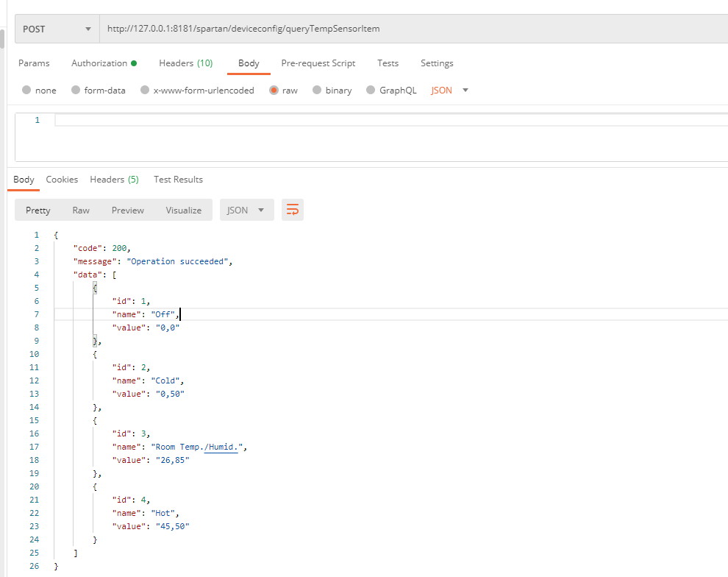Image resolution: width=728 pixels, height=577 pixels.
Task: Click the request URL input field
Action: 412,29
